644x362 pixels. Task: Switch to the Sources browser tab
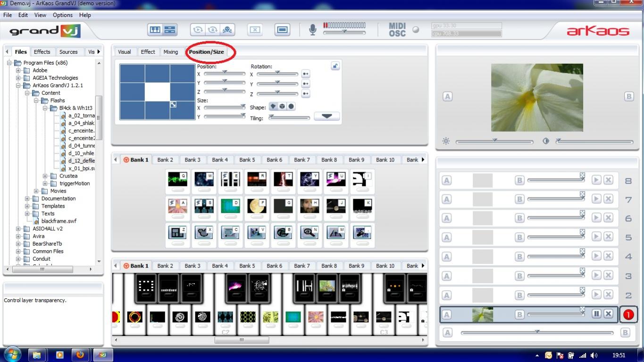pyautogui.click(x=68, y=52)
